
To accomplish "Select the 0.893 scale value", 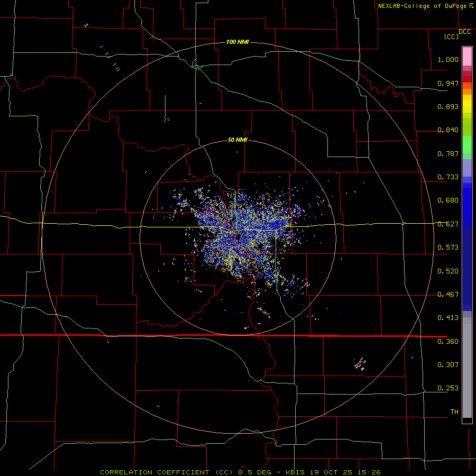I will click(448, 106).
